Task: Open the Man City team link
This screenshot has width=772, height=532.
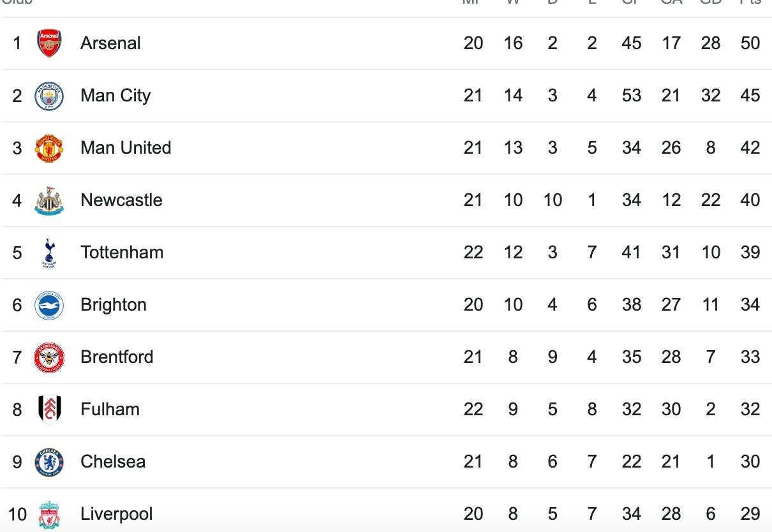Action: (x=115, y=96)
